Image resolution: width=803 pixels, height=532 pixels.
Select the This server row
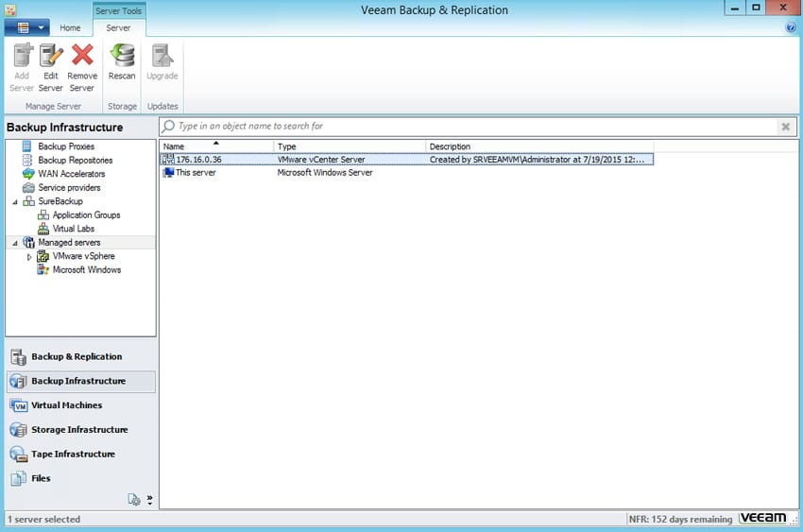(x=406, y=173)
